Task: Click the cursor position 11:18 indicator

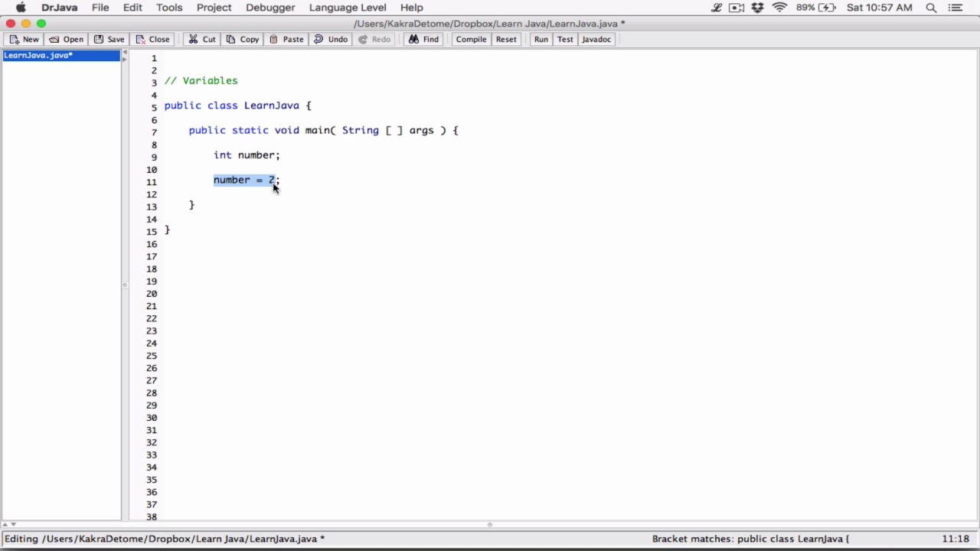Action: pyautogui.click(x=955, y=539)
